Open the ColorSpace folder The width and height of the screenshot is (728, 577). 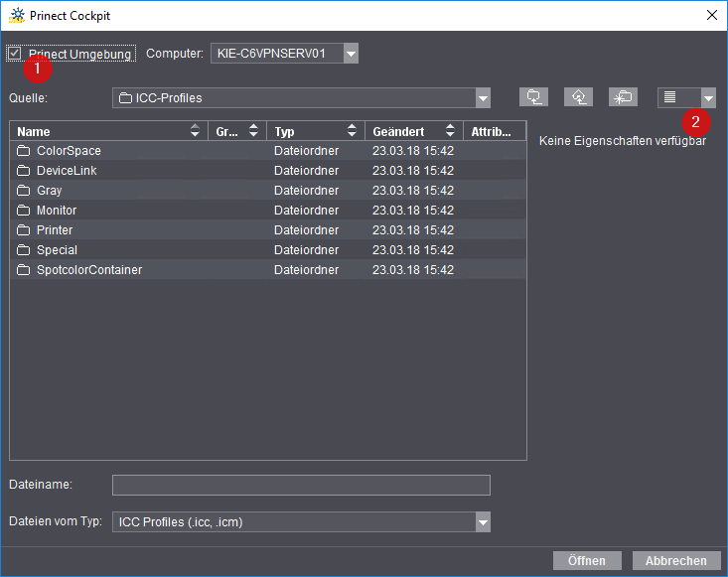69,151
